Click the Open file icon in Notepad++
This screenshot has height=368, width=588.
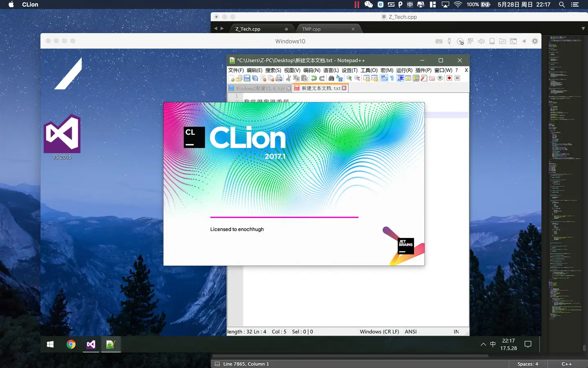[x=239, y=78]
